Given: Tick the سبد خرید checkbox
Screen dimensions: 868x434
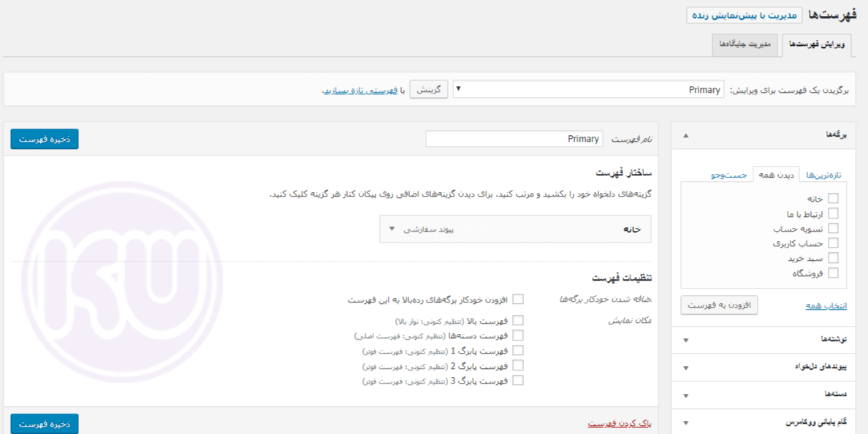Looking at the screenshot, I should tap(833, 258).
